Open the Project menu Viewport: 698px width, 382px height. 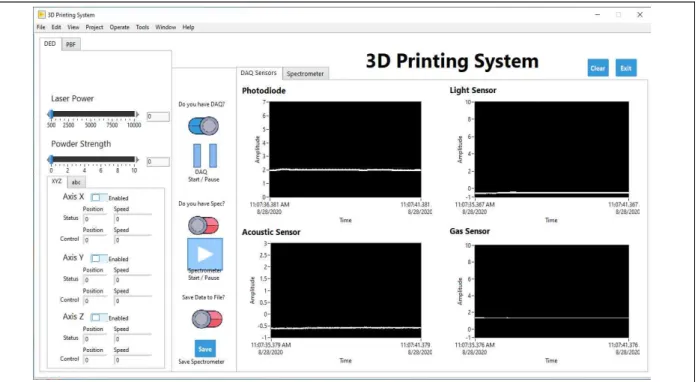94,27
